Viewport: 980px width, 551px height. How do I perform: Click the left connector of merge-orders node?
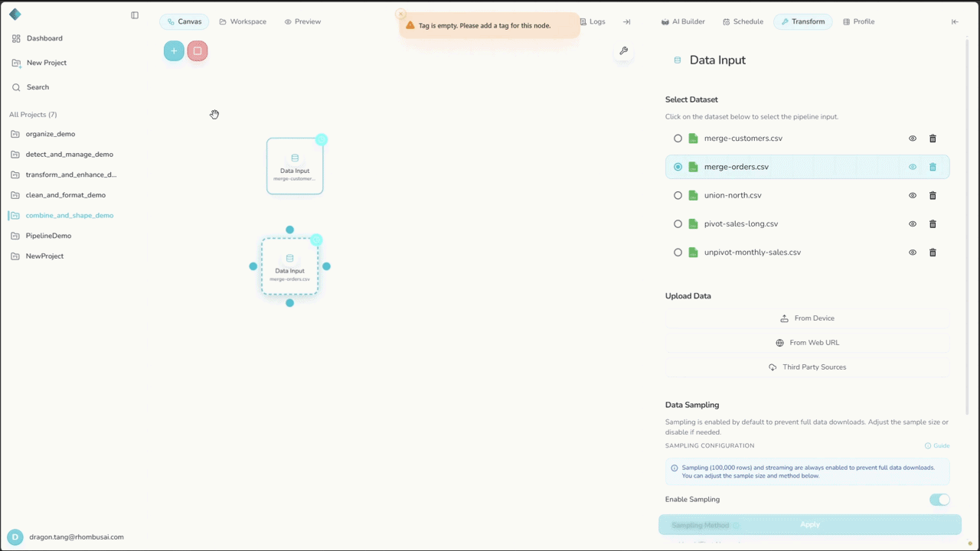[x=253, y=266]
